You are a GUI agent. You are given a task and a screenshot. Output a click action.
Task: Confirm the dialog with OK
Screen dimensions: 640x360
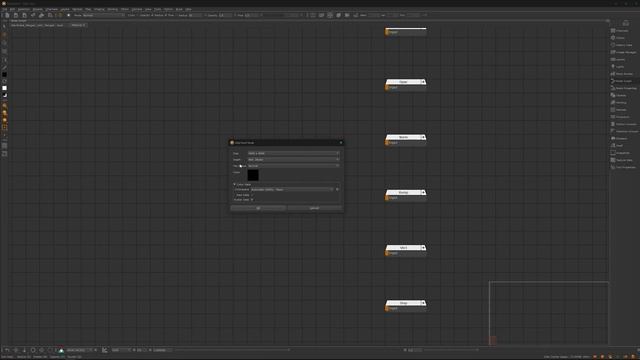pos(258,208)
